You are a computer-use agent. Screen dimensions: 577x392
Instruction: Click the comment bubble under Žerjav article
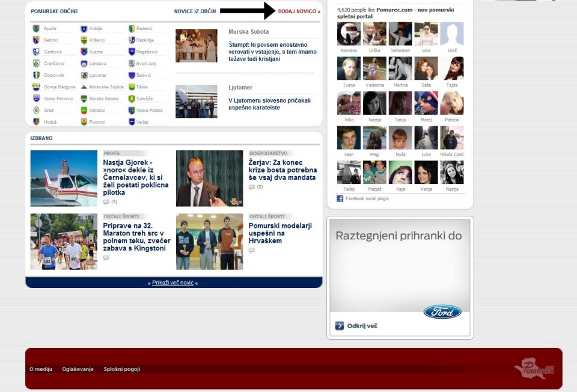(252, 187)
